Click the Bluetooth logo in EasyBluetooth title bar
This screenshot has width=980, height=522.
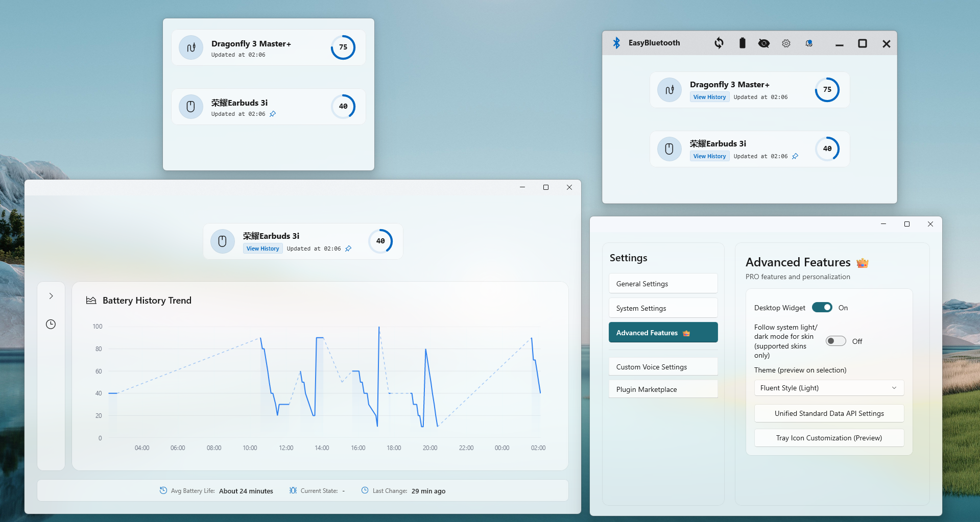(x=616, y=43)
